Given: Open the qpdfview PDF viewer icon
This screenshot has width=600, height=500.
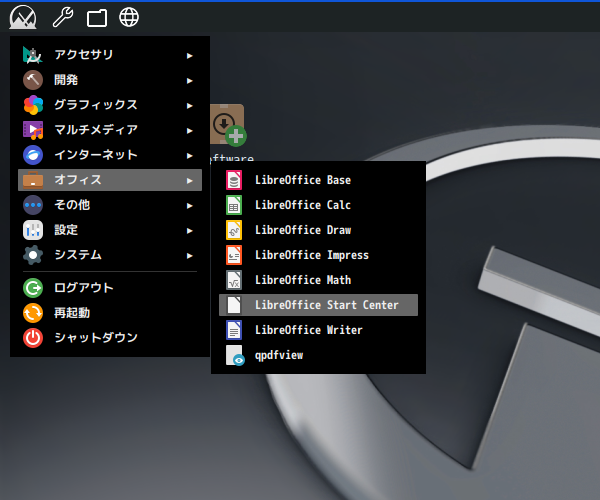Looking at the screenshot, I should click(234, 355).
